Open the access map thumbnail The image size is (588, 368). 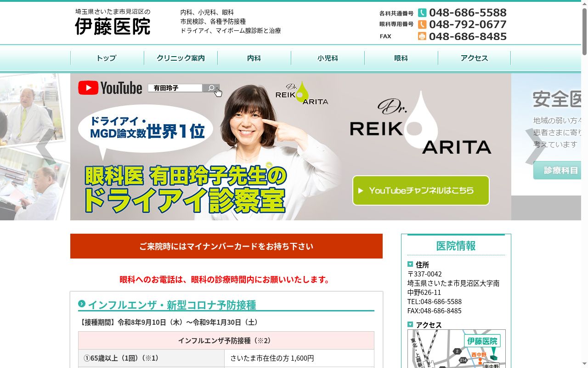tap(457, 349)
